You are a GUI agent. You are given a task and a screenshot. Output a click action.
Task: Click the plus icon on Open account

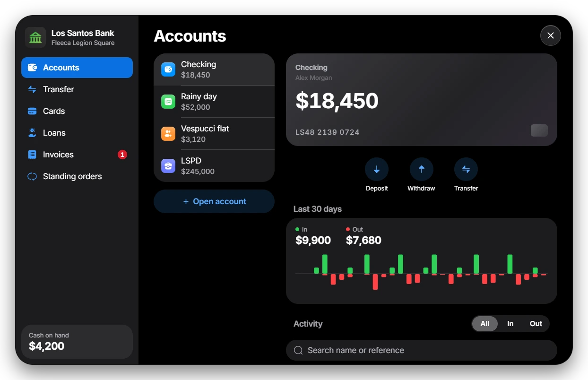(x=186, y=202)
